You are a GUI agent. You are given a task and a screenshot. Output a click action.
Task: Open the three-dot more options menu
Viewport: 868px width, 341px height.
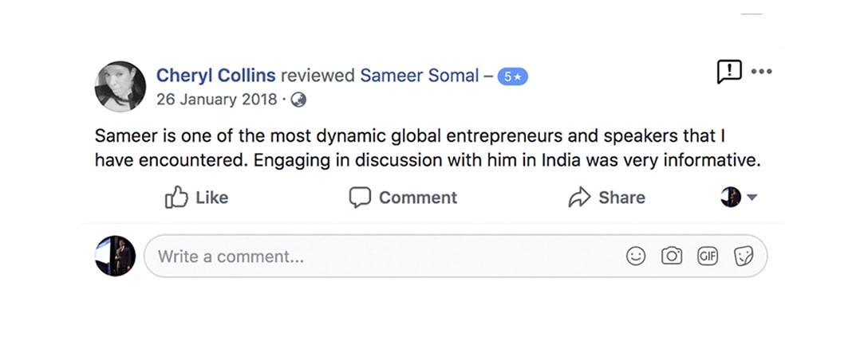click(762, 72)
